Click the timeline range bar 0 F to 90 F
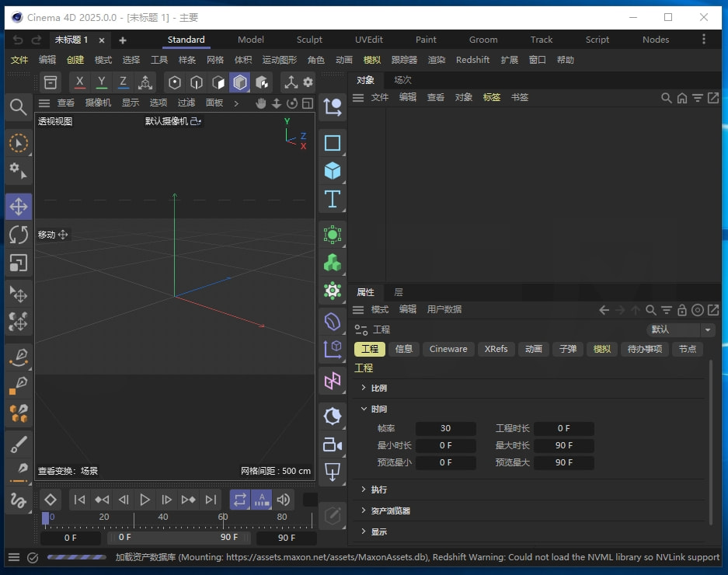The image size is (728, 575). [x=179, y=538]
